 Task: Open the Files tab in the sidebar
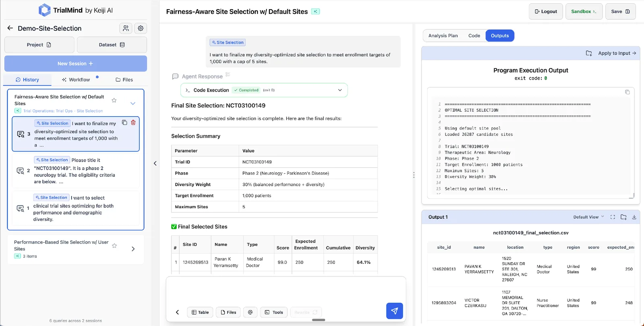coord(124,80)
